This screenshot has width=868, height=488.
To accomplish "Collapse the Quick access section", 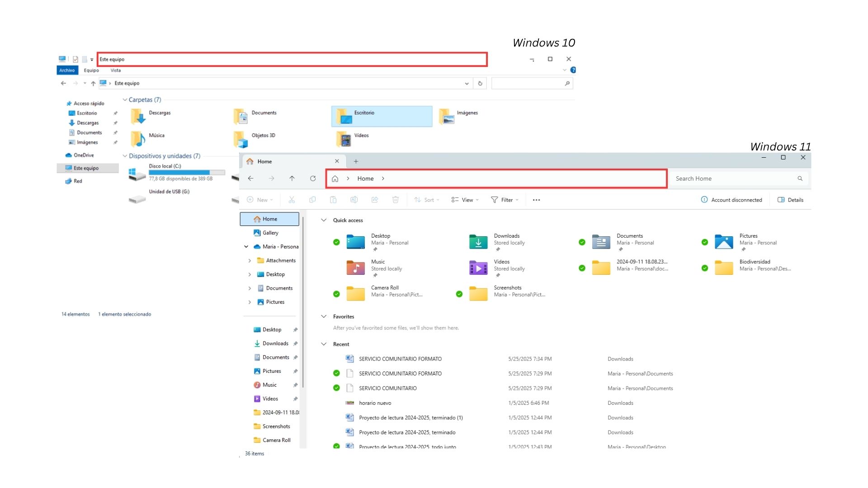I will [x=324, y=220].
